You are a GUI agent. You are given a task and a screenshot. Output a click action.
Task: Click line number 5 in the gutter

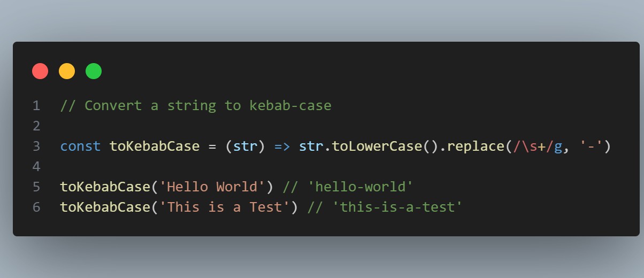point(36,187)
